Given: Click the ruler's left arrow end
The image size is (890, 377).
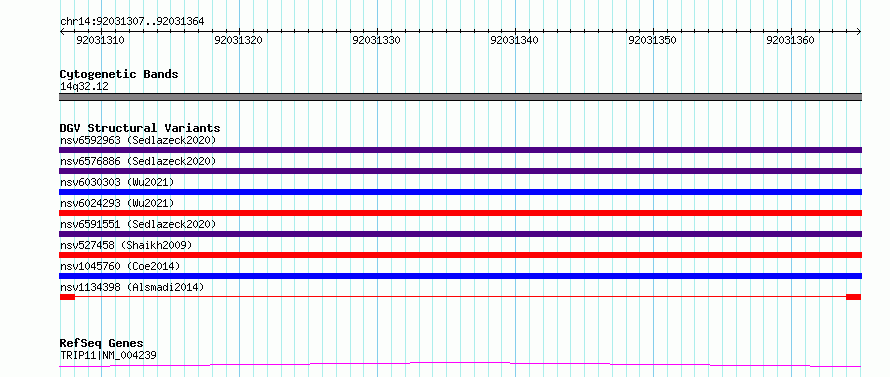Looking at the screenshot, I should point(62,32).
